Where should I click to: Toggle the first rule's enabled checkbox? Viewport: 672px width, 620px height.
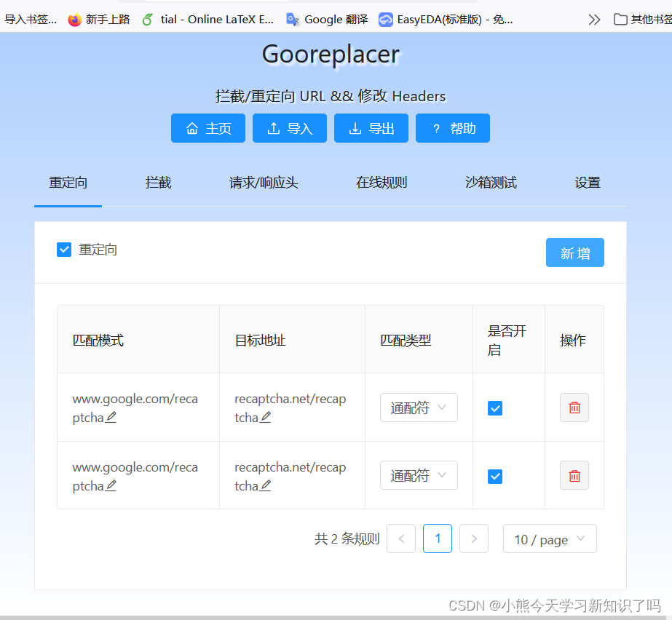coord(495,408)
